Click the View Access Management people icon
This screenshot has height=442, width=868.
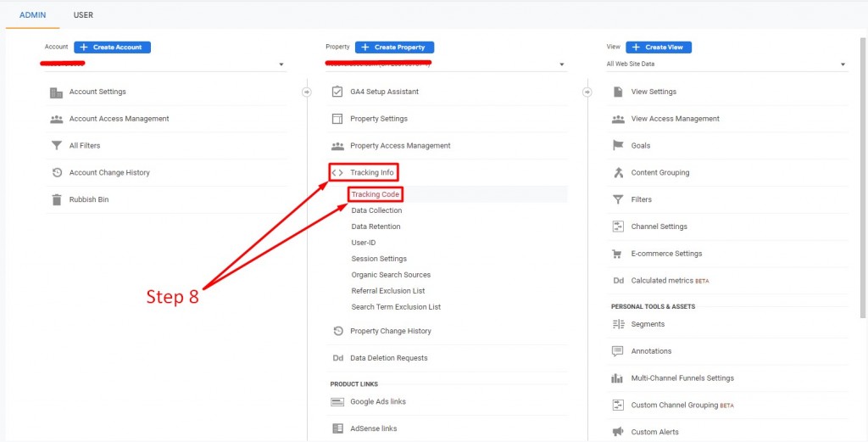(x=618, y=119)
